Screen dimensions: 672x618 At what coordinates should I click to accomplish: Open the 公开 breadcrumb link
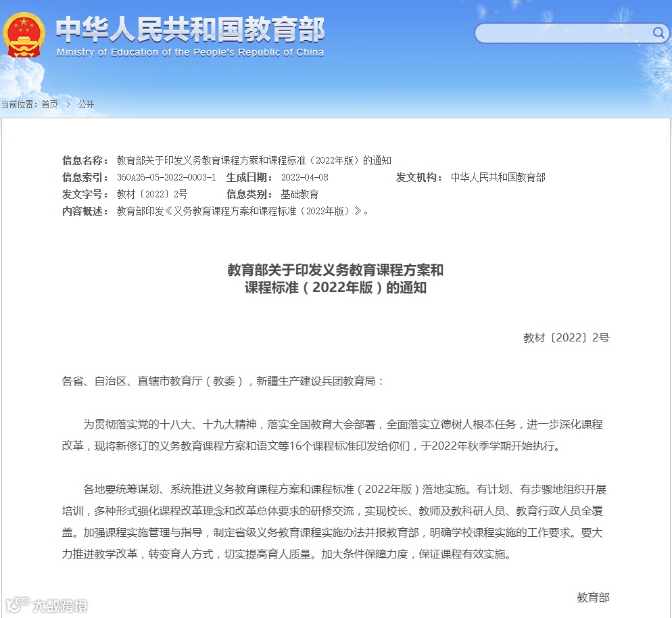click(86, 104)
